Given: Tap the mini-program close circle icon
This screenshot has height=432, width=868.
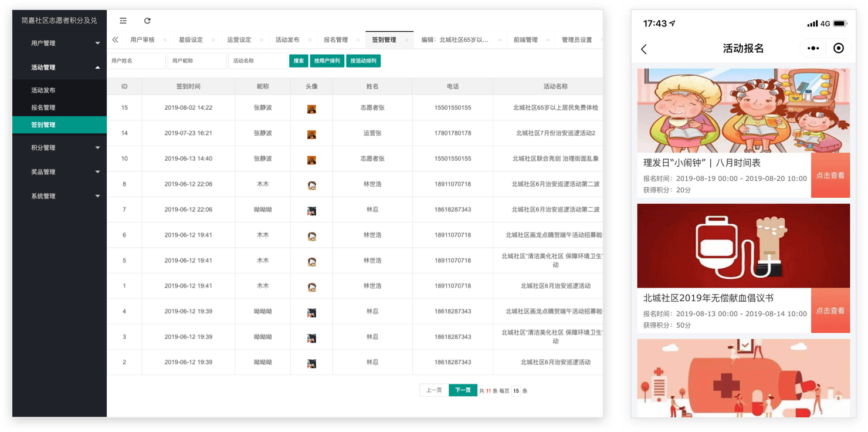Looking at the screenshot, I should 839,48.
